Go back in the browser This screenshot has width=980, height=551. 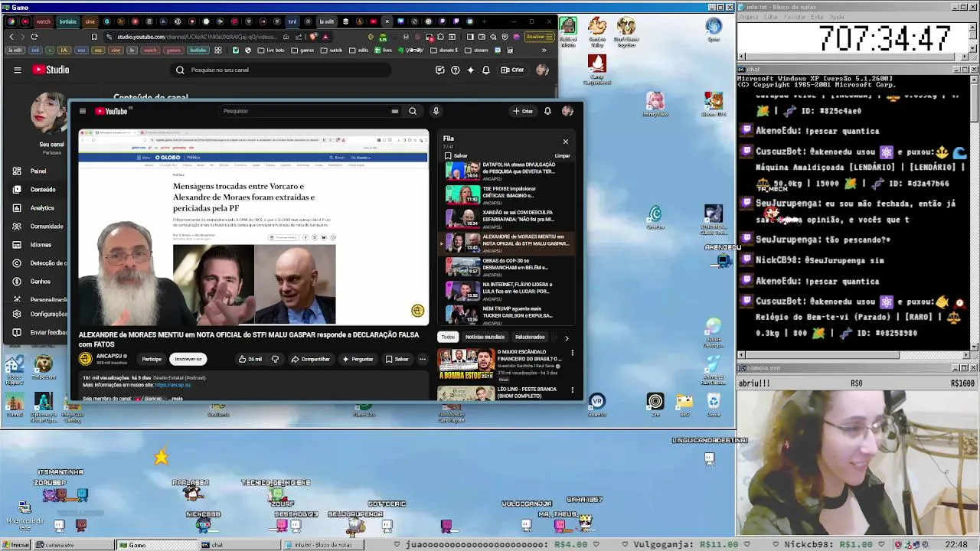click(x=11, y=37)
